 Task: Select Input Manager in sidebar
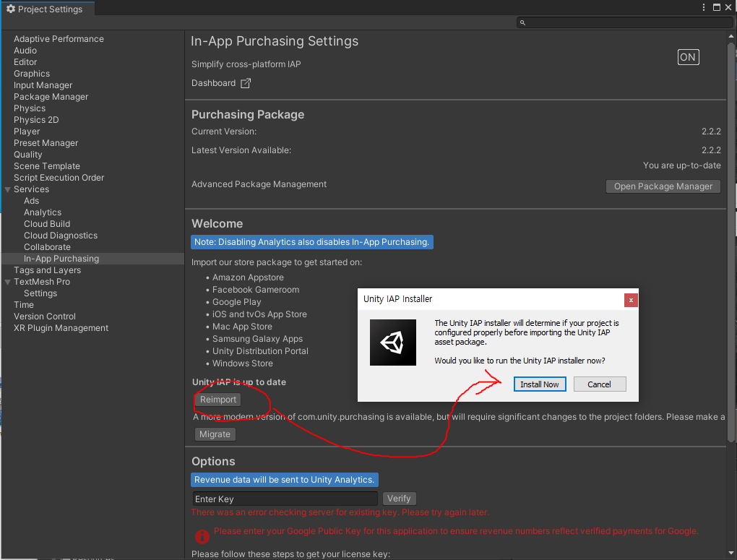click(43, 85)
